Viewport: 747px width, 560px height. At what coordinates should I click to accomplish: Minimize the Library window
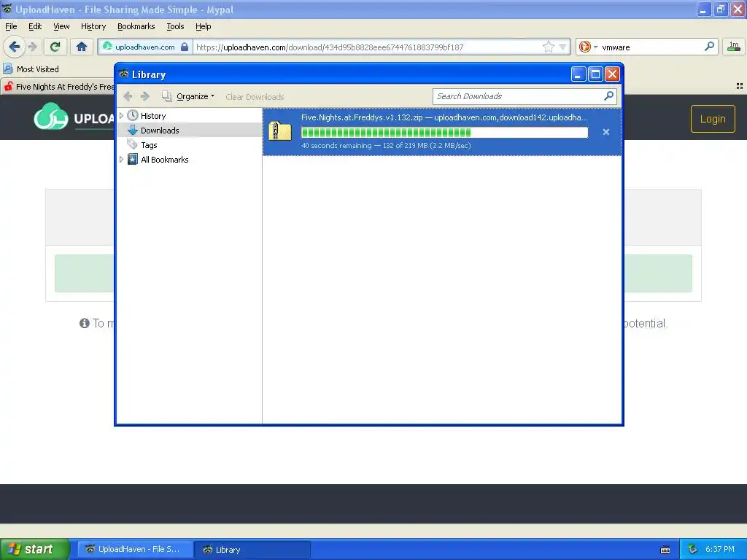(x=578, y=74)
